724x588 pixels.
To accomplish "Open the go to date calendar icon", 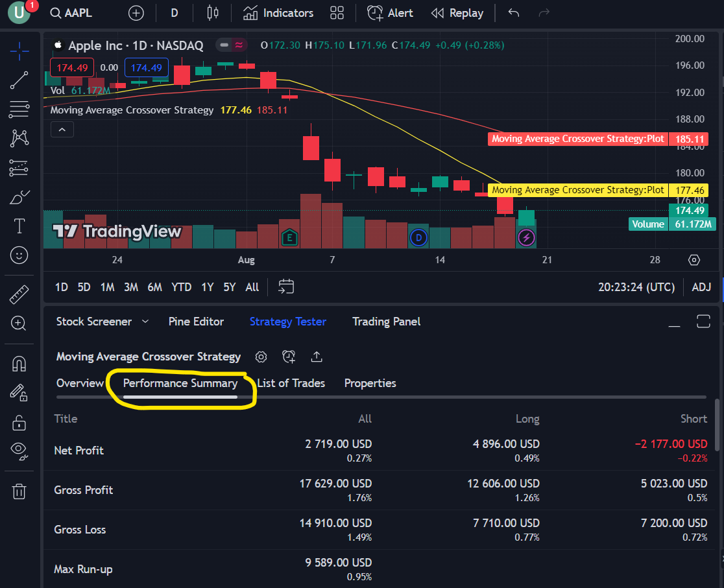I will click(x=286, y=287).
